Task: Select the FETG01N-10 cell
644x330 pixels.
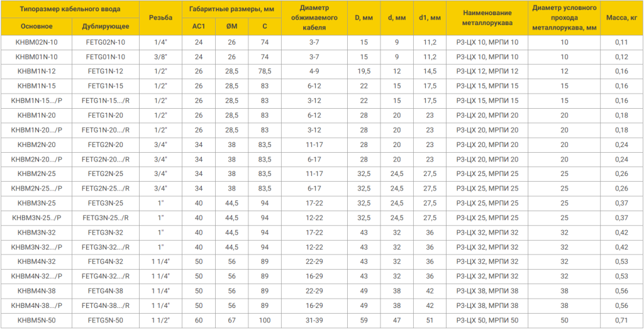Action: point(106,57)
